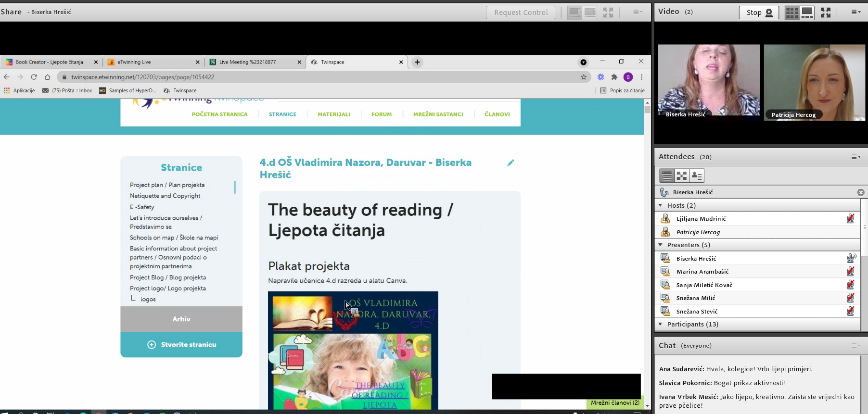Screen dimensions: 868x414
Task: Open the Share pod options menu
Action: coord(638,12)
